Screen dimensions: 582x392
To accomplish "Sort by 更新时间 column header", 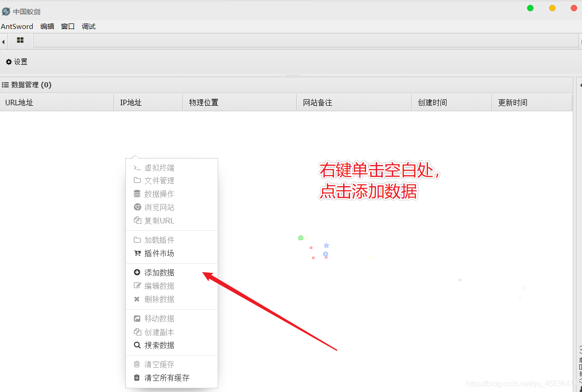I will click(532, 102).
